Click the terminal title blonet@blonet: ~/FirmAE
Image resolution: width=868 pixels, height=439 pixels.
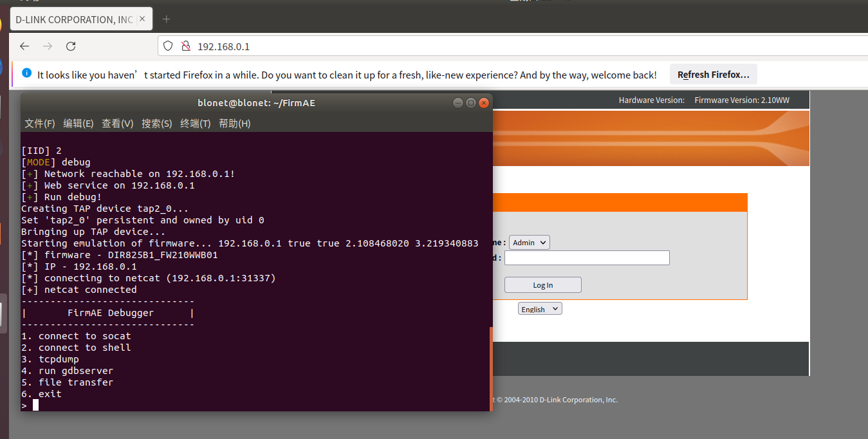(256, 103)
